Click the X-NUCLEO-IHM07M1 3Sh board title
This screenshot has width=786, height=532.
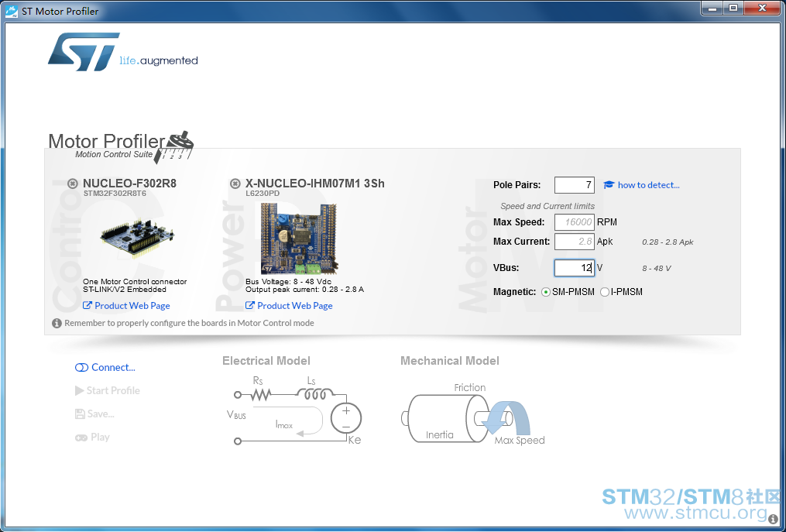(315, 184)
